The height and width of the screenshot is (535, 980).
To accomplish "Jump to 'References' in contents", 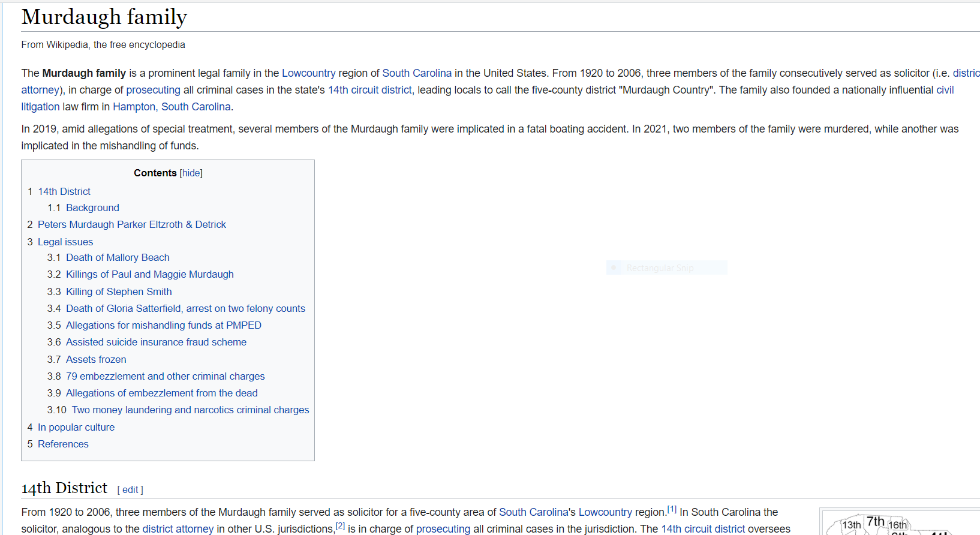I will coord(63,444).
